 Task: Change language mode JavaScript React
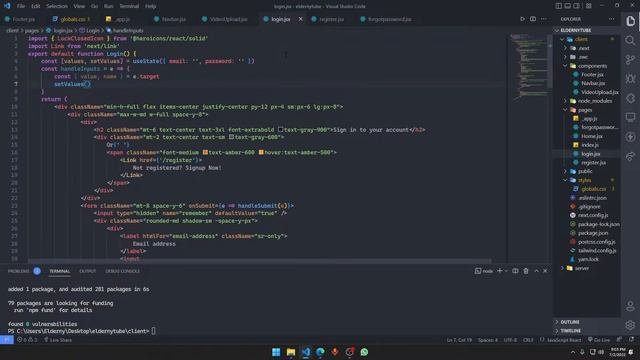click(563, 340)
